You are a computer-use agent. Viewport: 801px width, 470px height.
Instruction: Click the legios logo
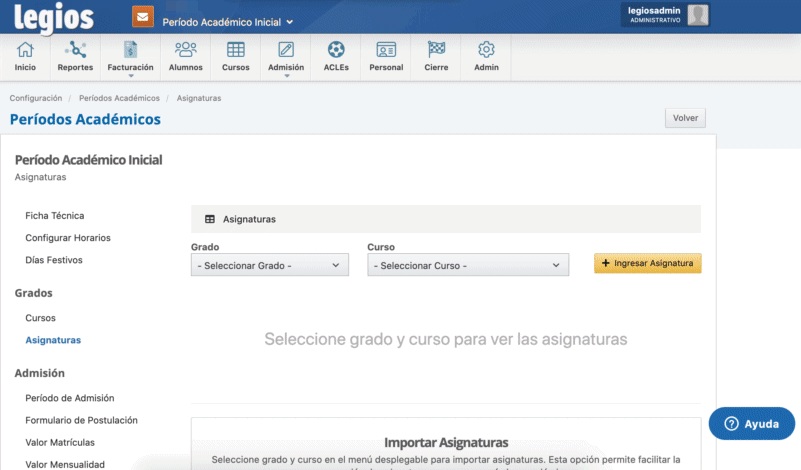point(54,18)
